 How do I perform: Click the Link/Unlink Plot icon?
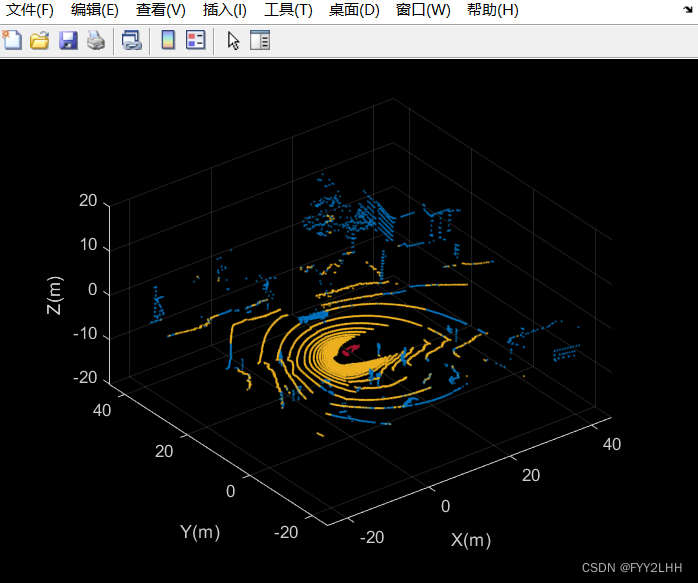pos(132,40)
